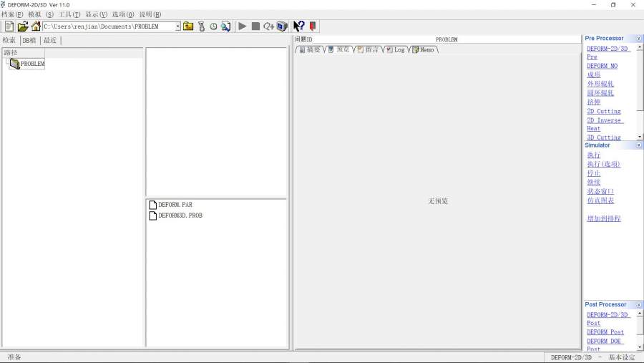The height and width of the screenshot is (363, 644).
Task: Stop simulation with the square icon
Action: (255, 26)
